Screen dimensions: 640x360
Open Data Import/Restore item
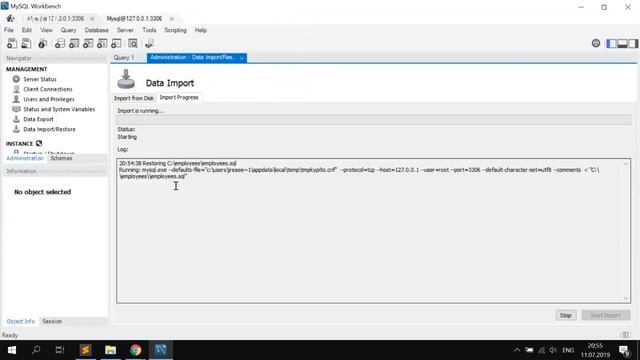[x=49, y=129]
